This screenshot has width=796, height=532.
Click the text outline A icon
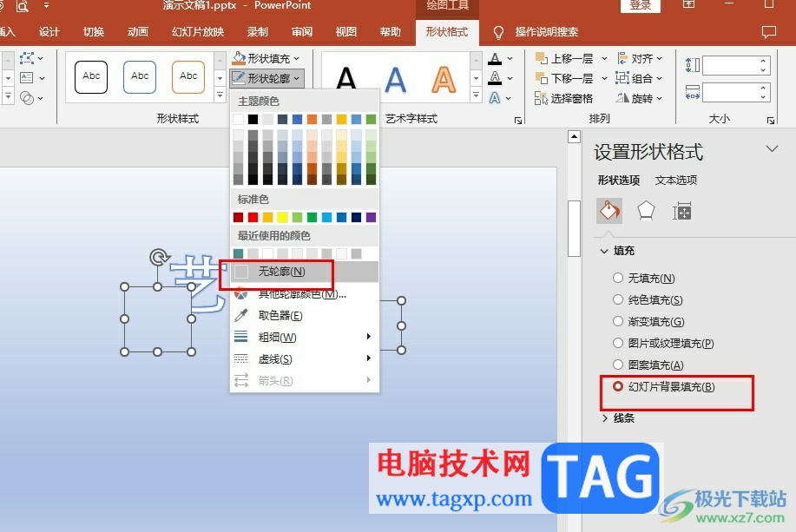coord(495,78)
